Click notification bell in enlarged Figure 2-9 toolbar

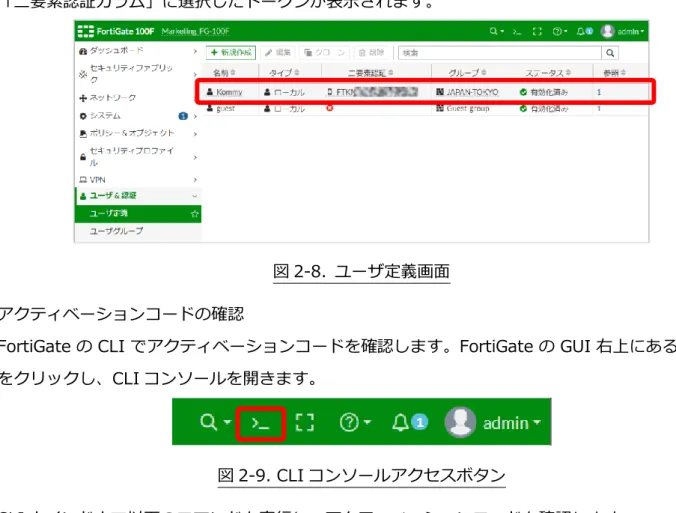click(x=400, y=422)
